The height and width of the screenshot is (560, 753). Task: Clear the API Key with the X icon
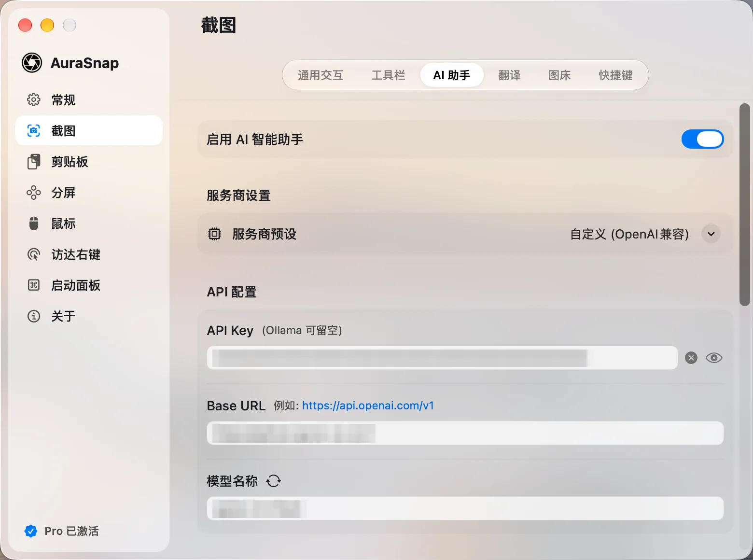691,358
